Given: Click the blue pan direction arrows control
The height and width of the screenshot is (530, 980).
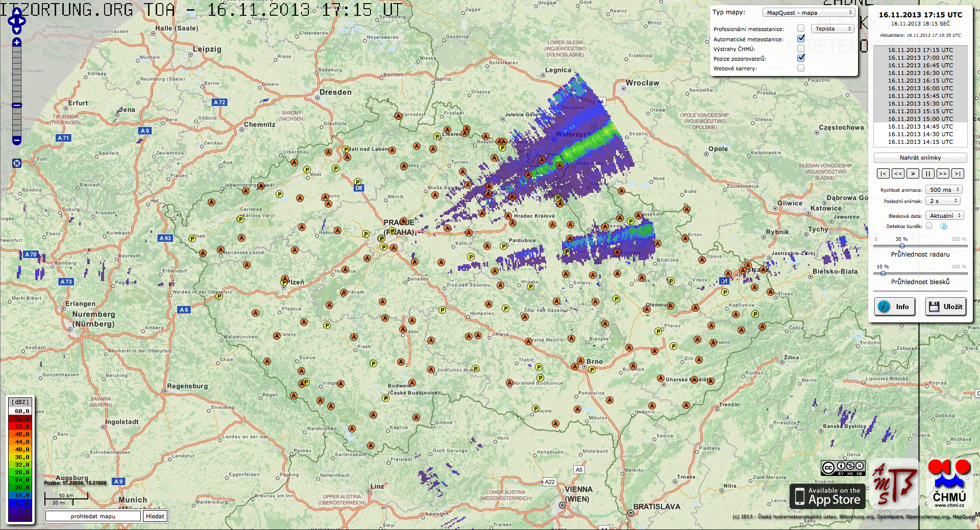Looking at the screenshot, I should [17, 21].
